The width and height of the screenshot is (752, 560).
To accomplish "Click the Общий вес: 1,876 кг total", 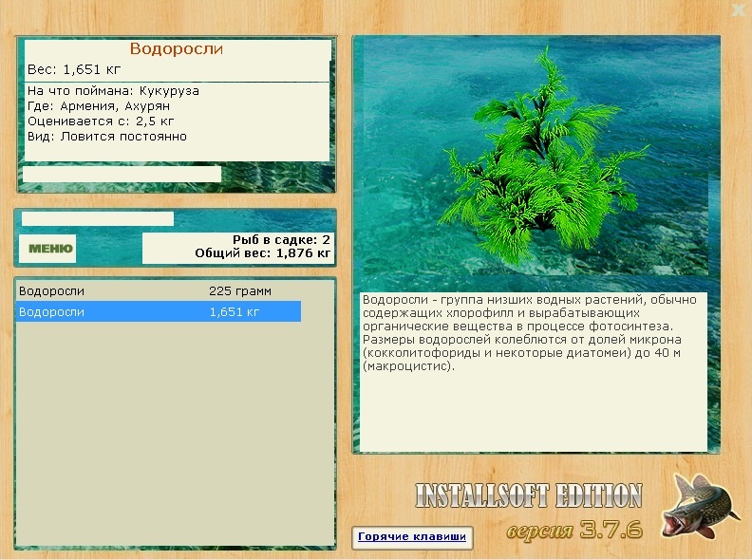I will (262, 253).
